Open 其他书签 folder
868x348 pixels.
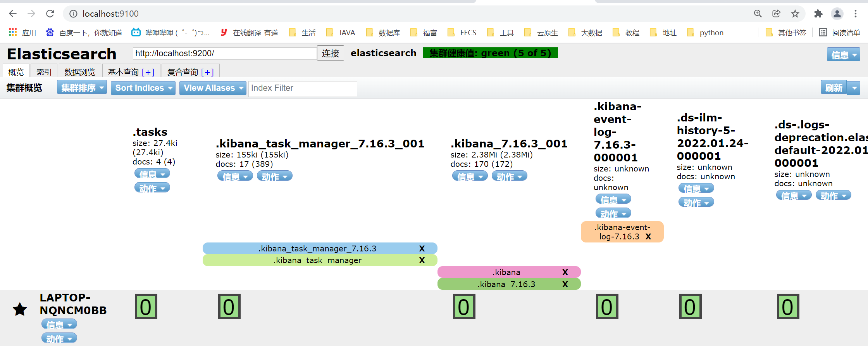[x=786, y=33]
